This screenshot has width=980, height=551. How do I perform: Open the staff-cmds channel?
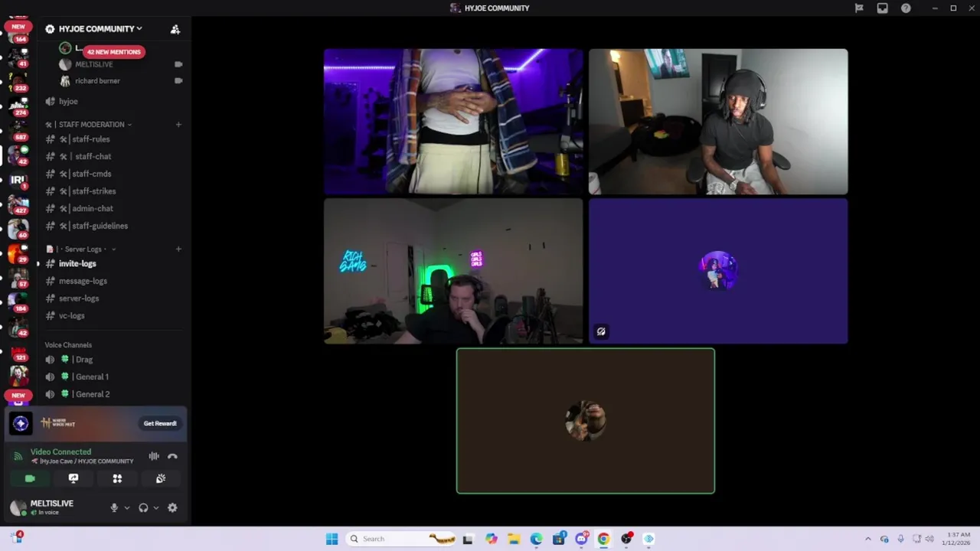[x=113, y=174]
